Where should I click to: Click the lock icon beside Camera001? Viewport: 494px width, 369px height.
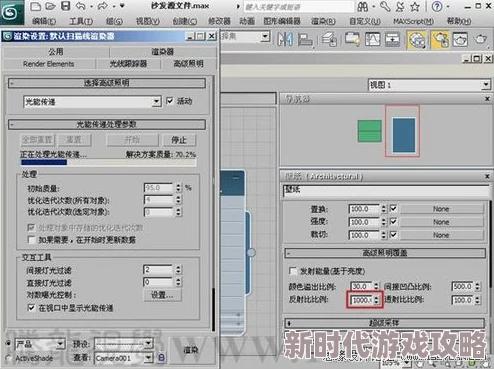(161, 358)
